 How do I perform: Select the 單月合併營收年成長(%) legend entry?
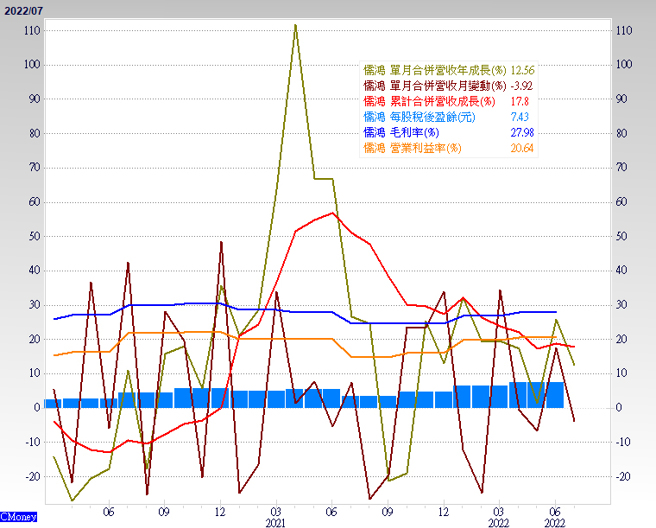(435, 71)
